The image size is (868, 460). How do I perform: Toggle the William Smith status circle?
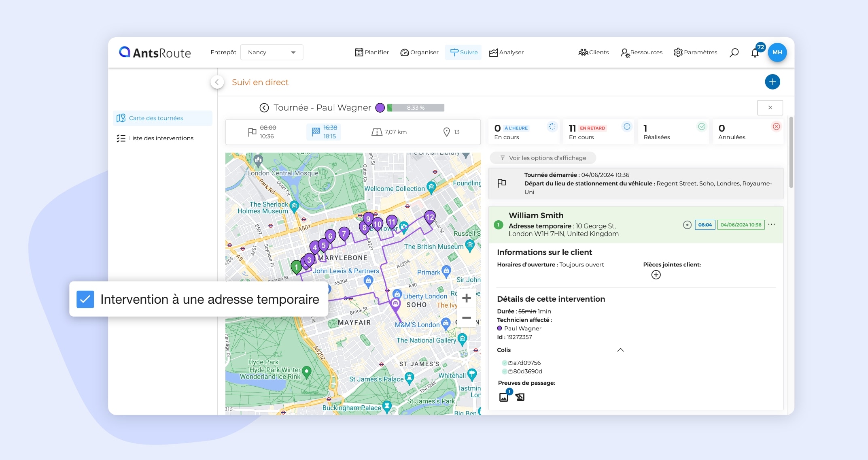(687, 225)
